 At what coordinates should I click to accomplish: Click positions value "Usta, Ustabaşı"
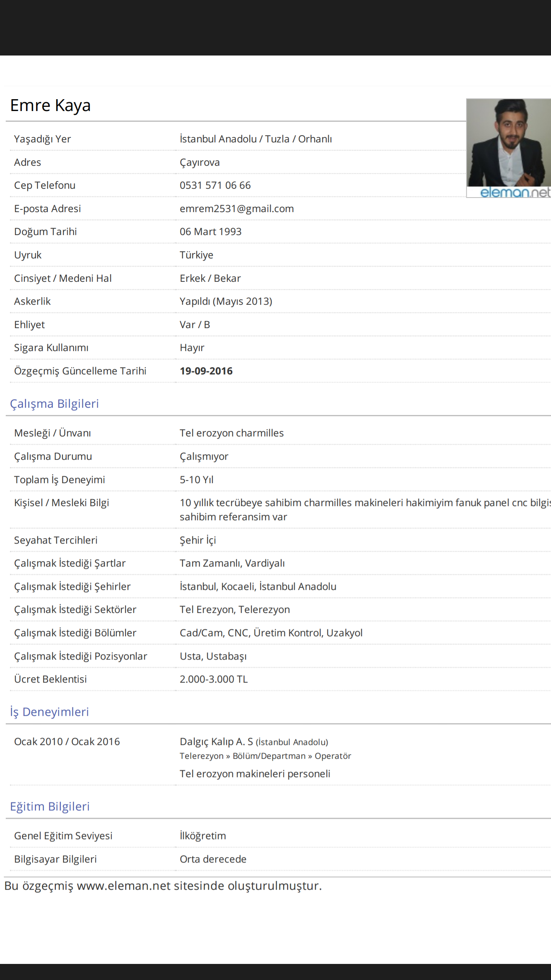213,656
